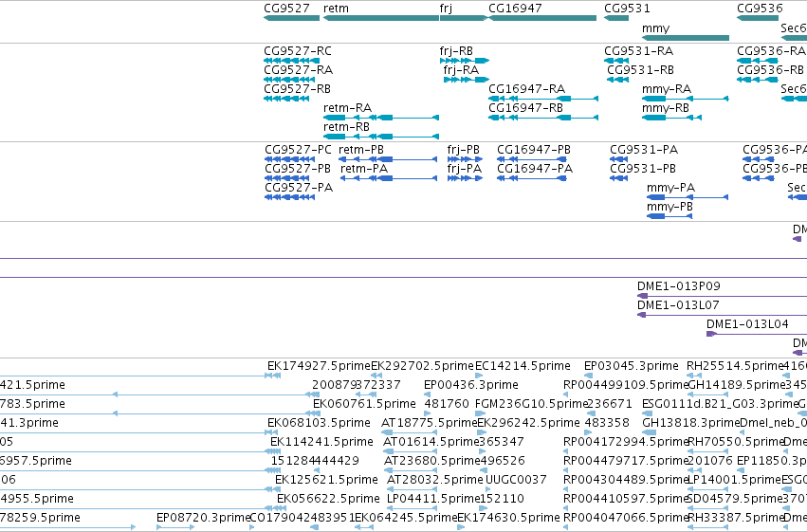Select the CG16947-PA protein glyph
807x532 pixels.
(x=532, y=178)
